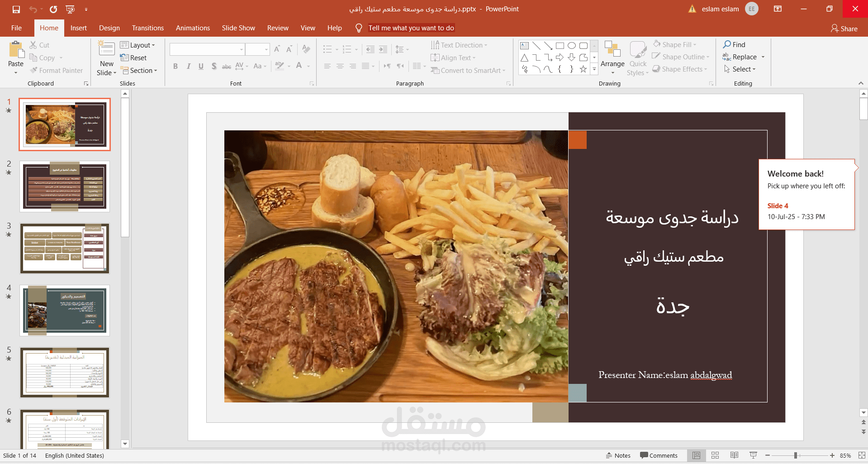This screenshot has height=464, width=868.
Task: Toggle italic formatting
Action: (188, 66)
